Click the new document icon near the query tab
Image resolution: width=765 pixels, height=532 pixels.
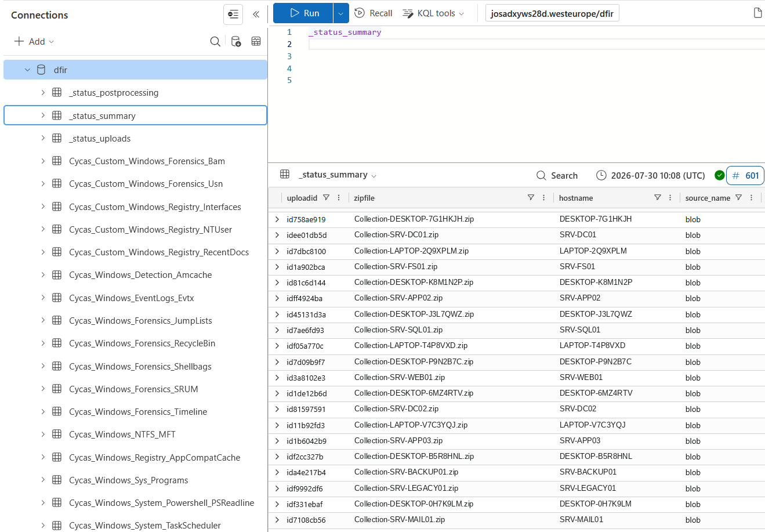757,13
